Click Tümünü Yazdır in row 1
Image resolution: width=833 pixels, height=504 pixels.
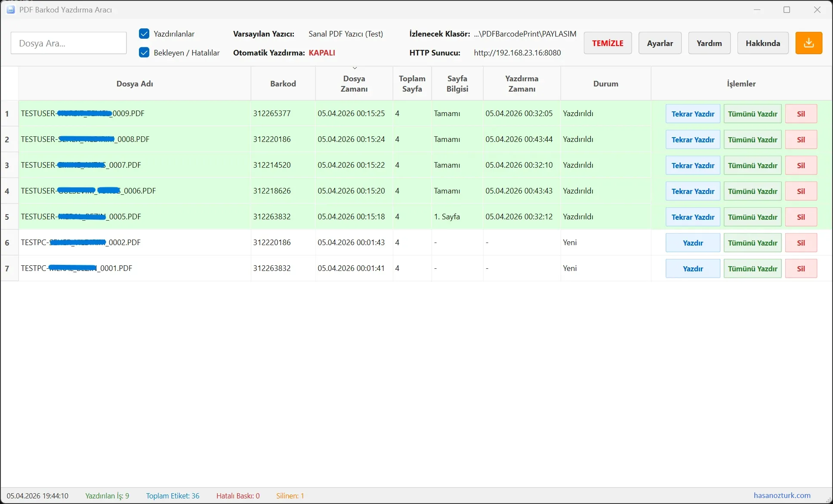pos(753,114)
